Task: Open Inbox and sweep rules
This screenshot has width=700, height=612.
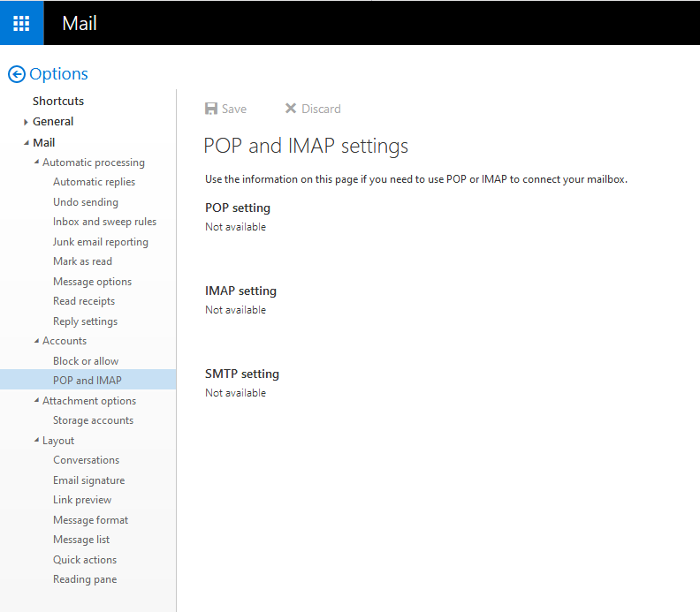Action: [104, 222]
